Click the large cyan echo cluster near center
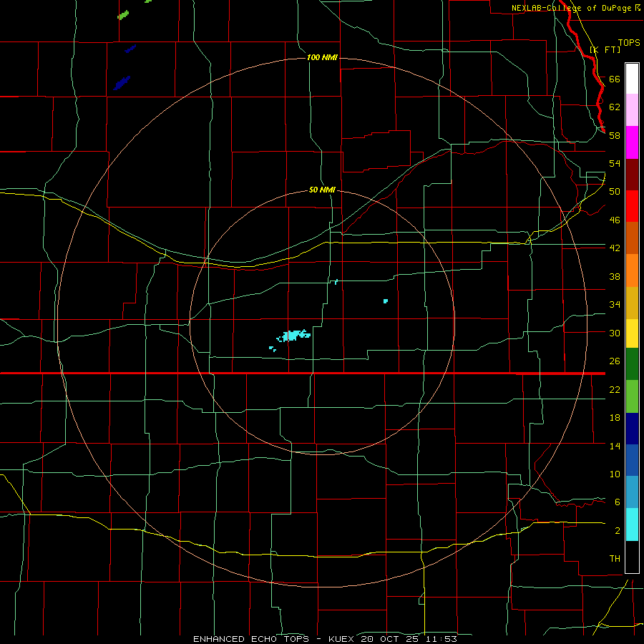This screenshot has height=644, width=644. pyautogui.click(x=293, y=335)
